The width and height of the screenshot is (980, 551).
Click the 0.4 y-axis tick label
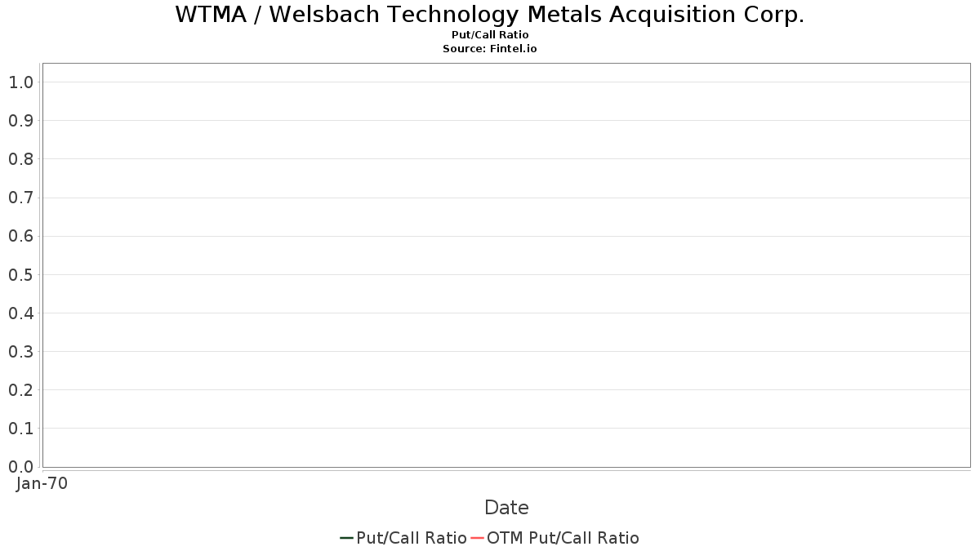[x=21, y=313]
